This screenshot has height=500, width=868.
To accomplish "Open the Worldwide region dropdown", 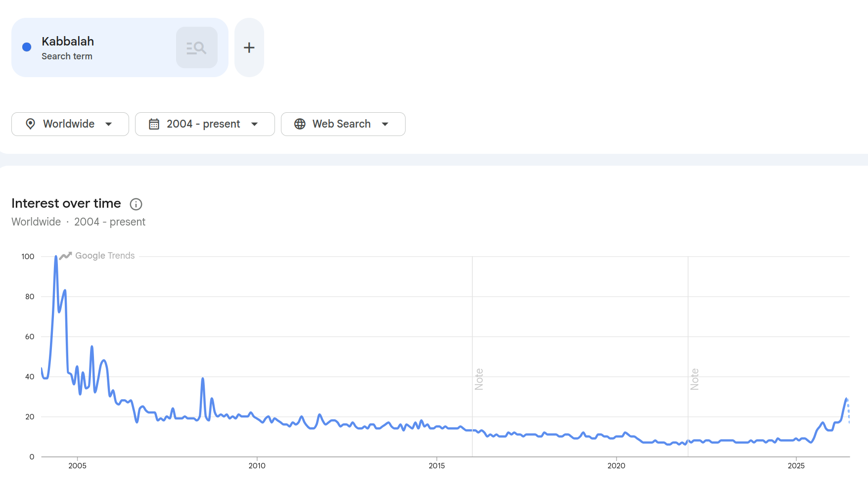I will click(70, 124).
